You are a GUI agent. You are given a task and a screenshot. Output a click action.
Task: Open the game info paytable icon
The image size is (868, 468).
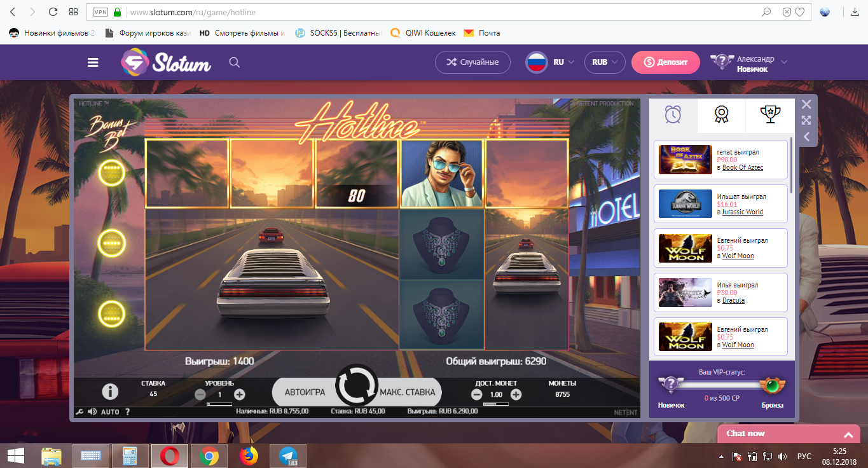(110, 392)
